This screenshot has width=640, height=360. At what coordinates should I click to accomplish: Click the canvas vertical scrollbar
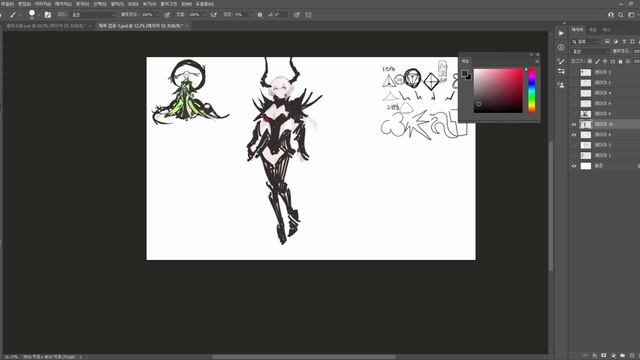coord(551,205)
